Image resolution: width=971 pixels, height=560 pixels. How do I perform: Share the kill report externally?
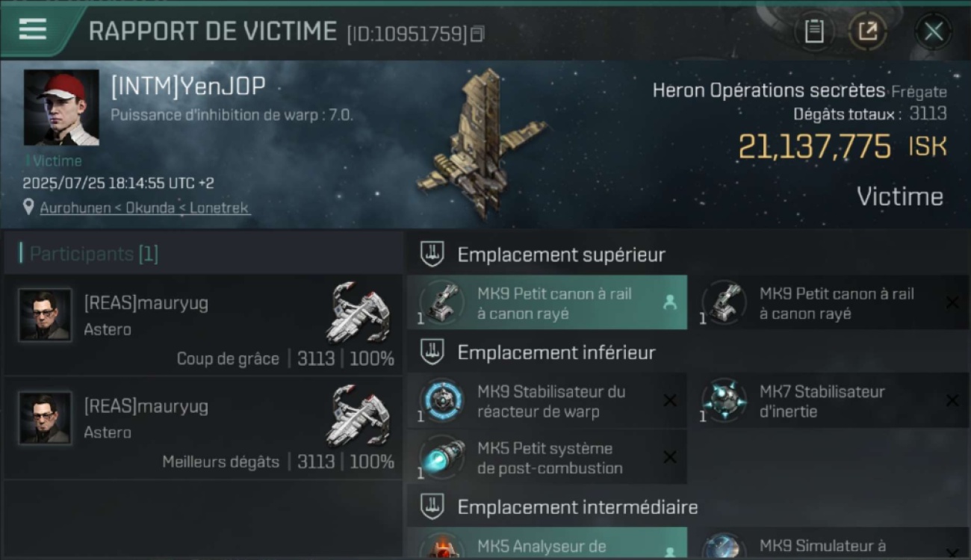coord(867,31)
